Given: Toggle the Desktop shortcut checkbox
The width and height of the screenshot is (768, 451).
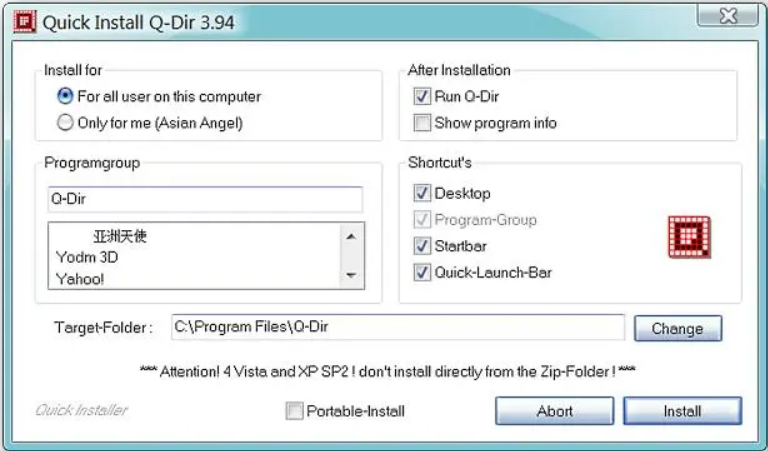Looking at the screenshot, I should click(422, 193).
